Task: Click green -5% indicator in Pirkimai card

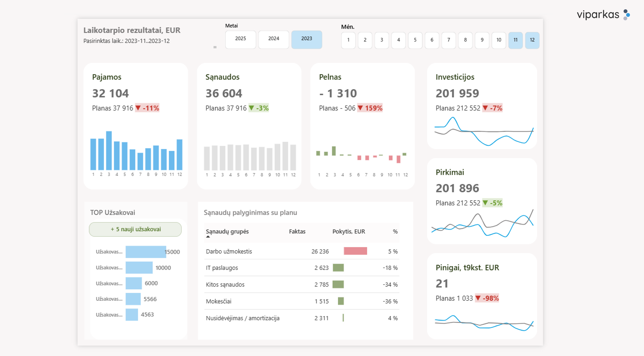Action: 492,203
